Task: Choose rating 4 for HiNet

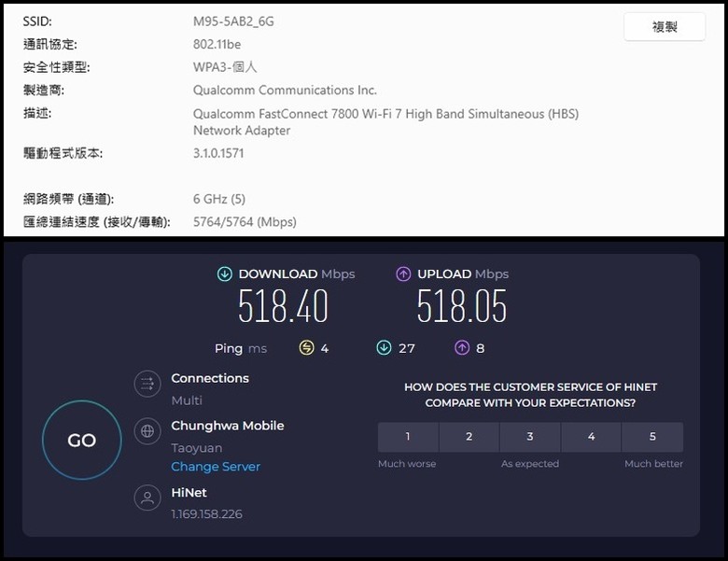Action: pyautogui.click(x=591, y=437)
